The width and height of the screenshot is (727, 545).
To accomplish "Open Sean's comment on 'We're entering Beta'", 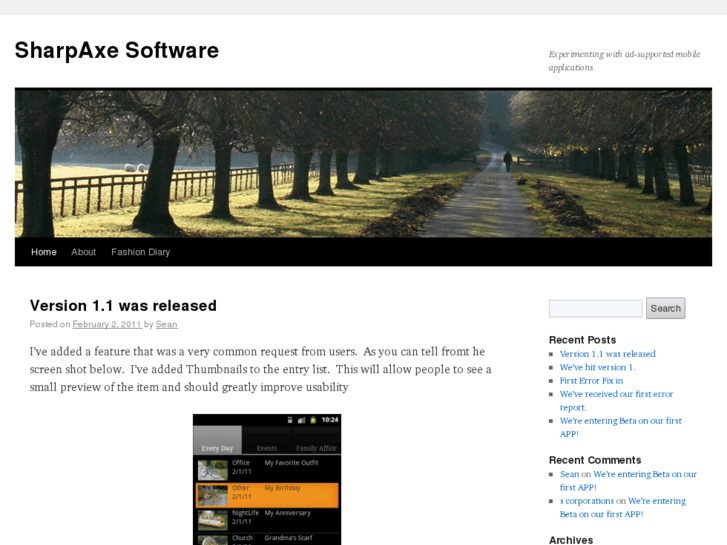I will pos(628,481).
